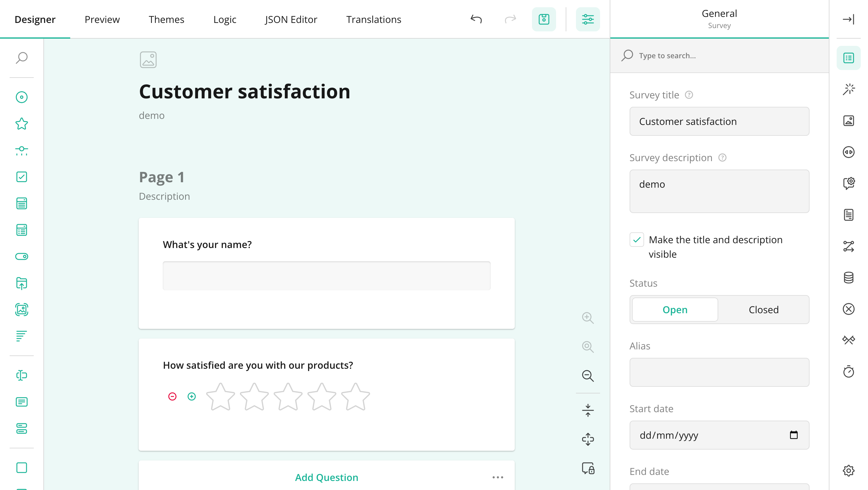
Task: Open the JSON Editor tab
Action: coord(291,19)
